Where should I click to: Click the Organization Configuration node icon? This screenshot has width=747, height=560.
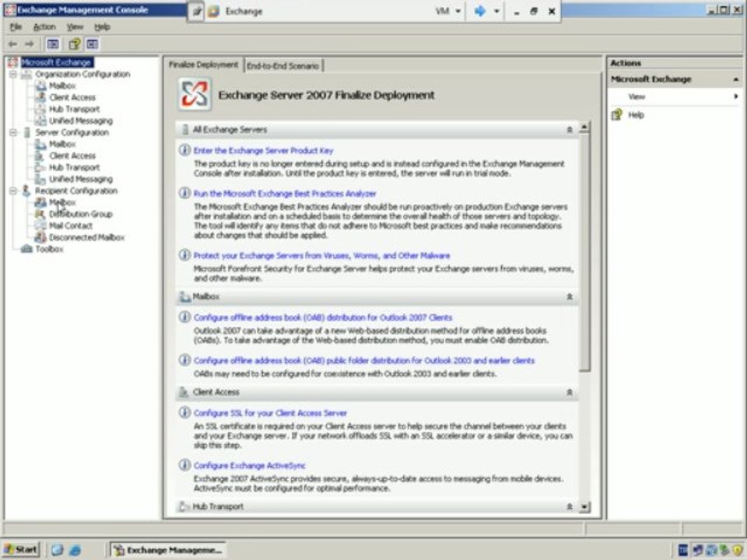(26, 75)
